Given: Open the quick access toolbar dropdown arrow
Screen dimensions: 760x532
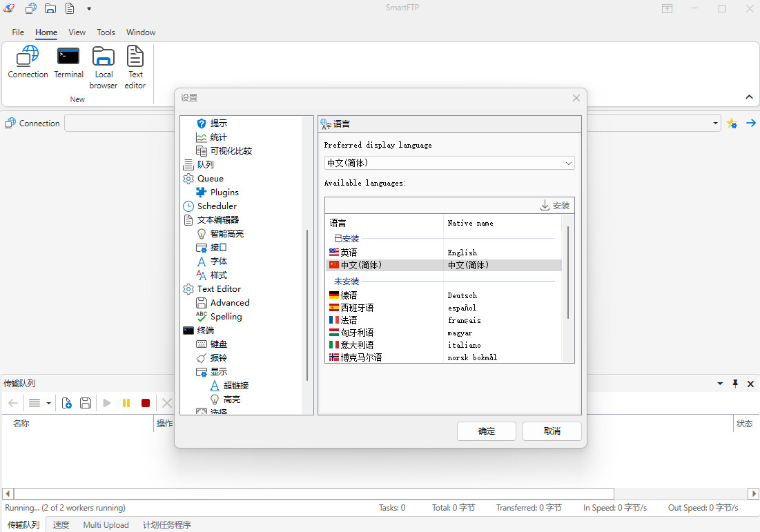Looking at the screenshot, I should [89, 9].
